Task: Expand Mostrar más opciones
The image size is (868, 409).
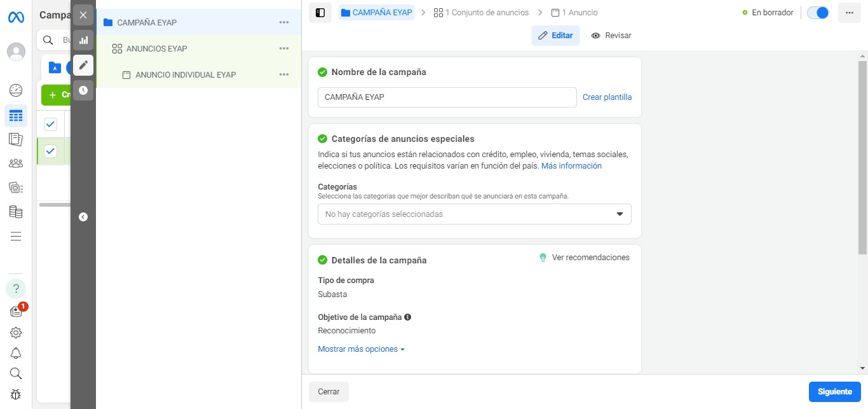Action: click(361, 349)
